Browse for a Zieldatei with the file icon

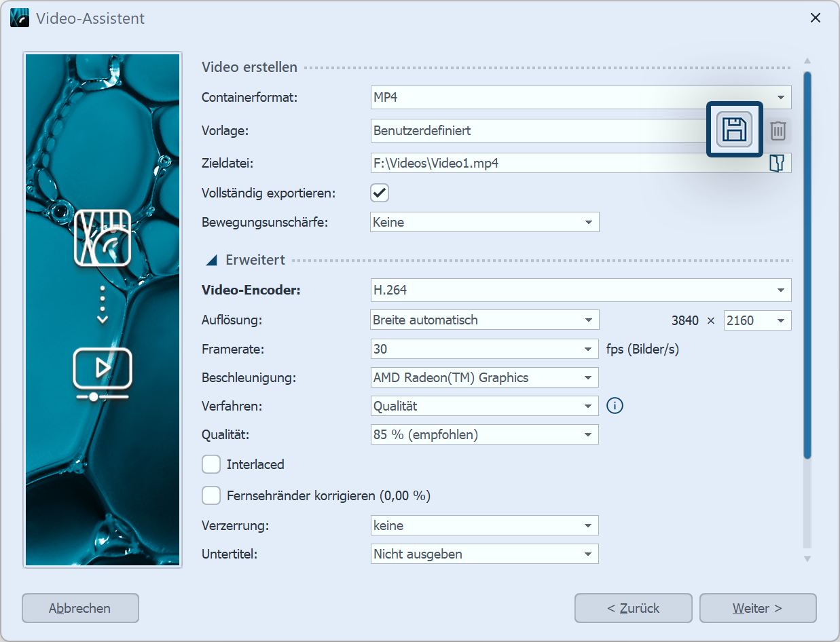pyautogui.click(x=778, y=162)
